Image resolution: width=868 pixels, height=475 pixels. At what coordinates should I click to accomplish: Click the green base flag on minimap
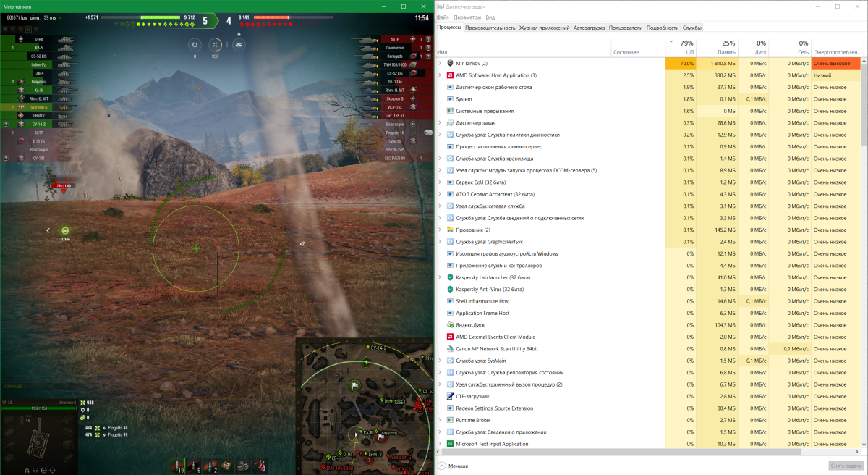point(355,386)
